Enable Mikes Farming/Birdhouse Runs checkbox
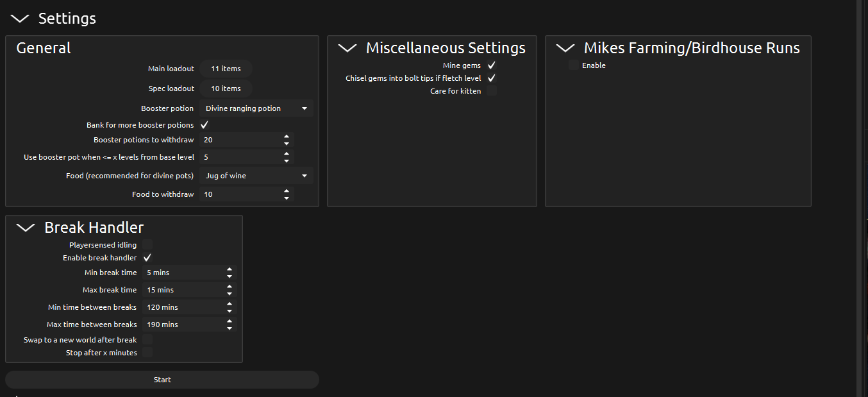 coord(573,65)
